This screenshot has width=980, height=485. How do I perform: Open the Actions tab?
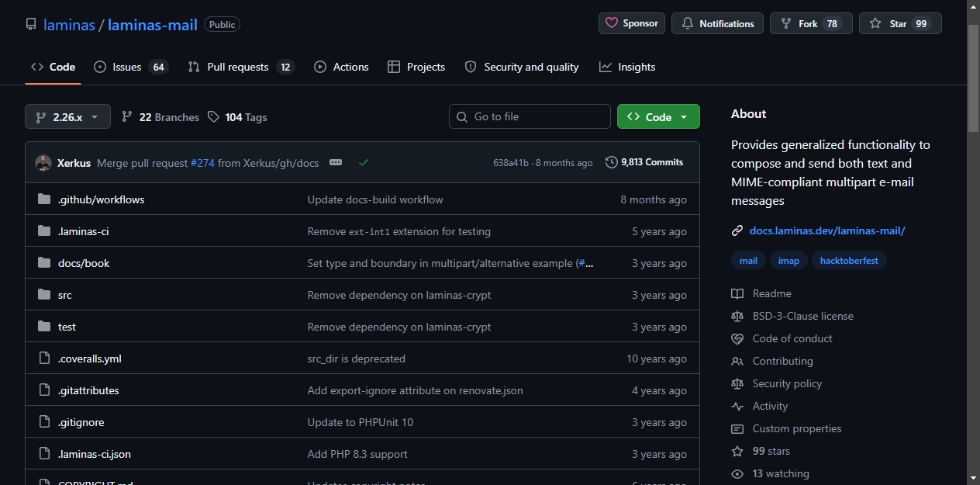coord(341,67)
